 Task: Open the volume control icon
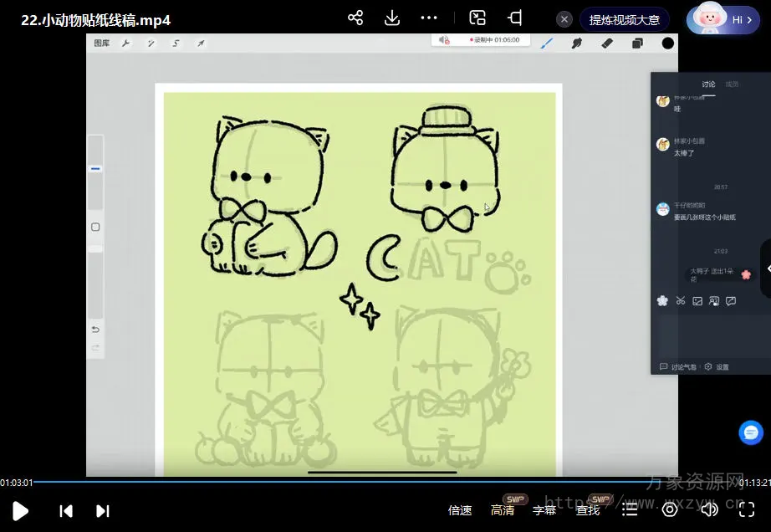[x=709, y=509]
